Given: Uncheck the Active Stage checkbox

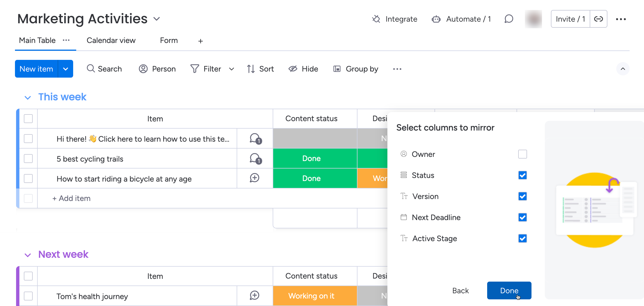Looking at the screenshot, I should [522, 238].
